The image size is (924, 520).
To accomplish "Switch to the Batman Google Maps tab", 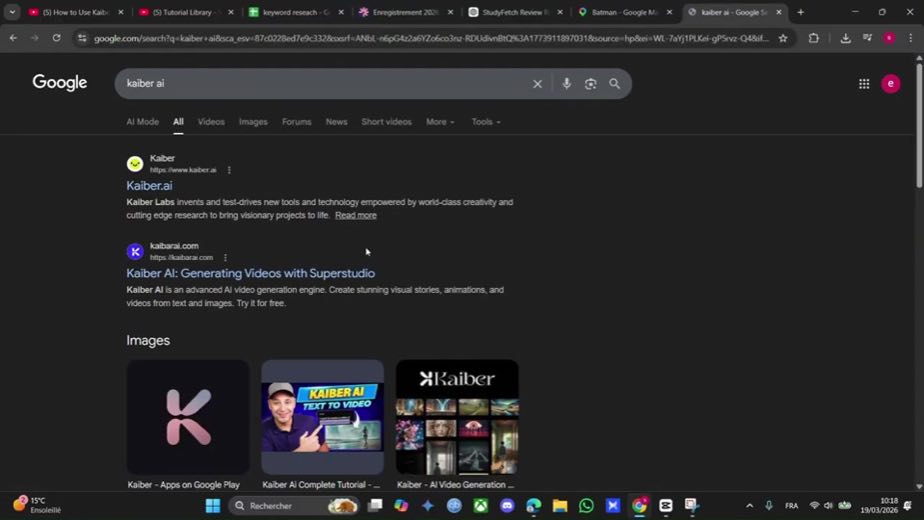I will click(x=625, y=12).
